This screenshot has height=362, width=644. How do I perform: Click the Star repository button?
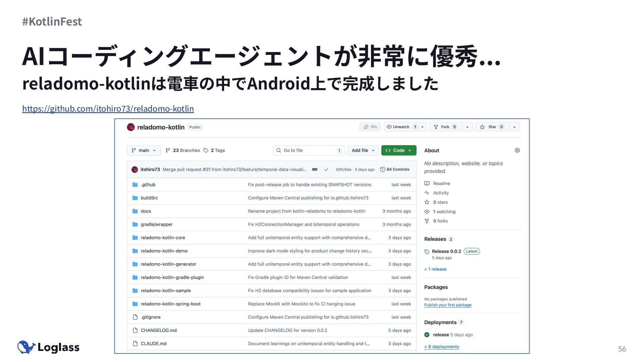492,127
